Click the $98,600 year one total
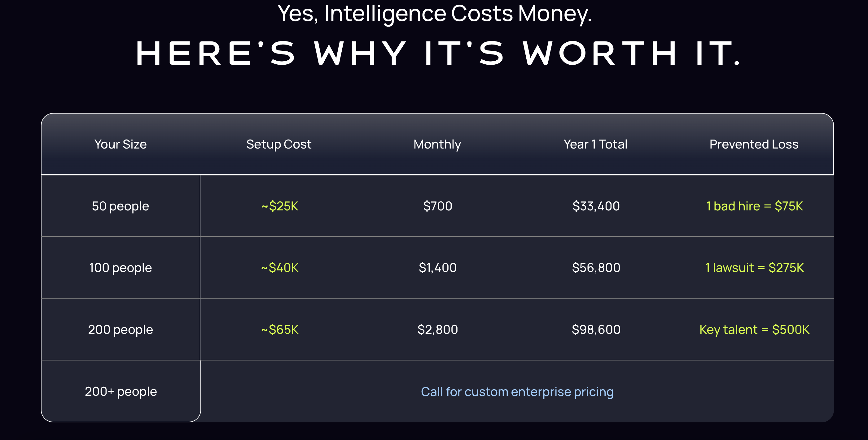Screen dimensions: 868x440 tap(596, 329)
